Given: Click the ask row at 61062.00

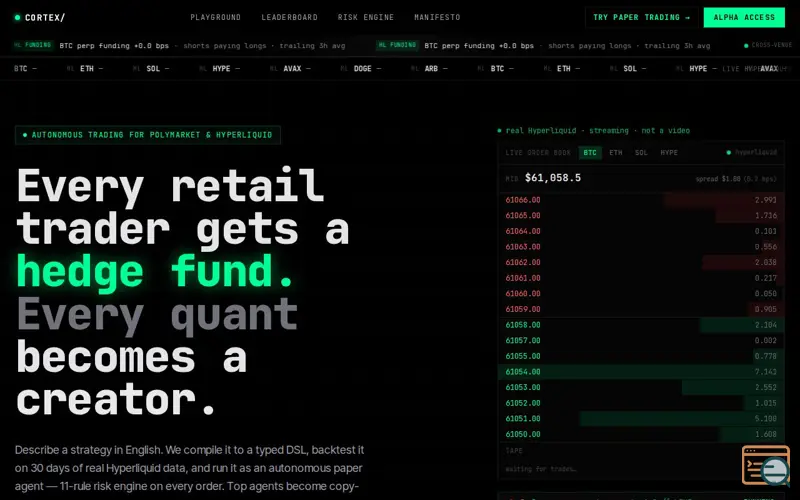Looking at the screenshot, I should coord(641,262).
